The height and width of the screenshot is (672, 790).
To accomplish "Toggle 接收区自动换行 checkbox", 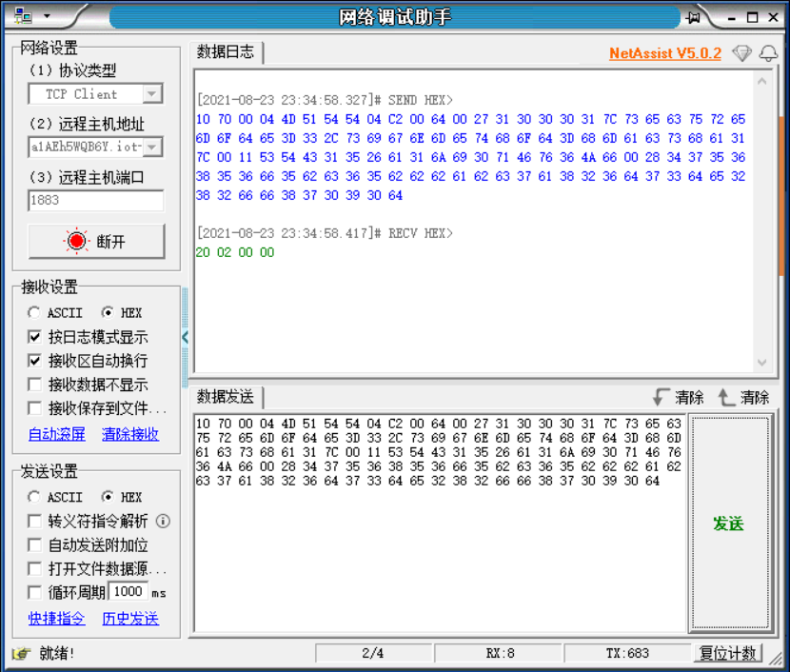I will pos(34,360).
